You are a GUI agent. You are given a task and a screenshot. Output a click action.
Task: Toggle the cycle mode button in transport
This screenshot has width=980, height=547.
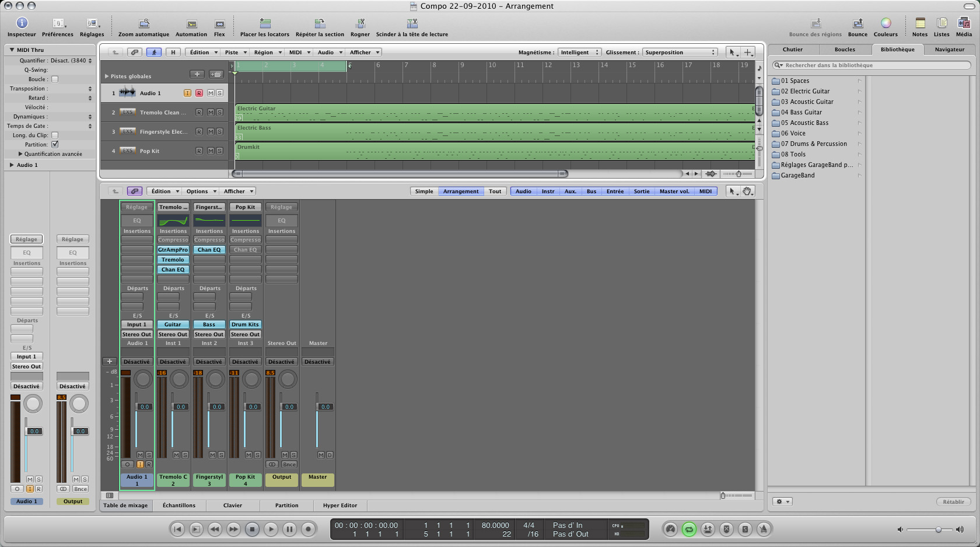point(689,529)
